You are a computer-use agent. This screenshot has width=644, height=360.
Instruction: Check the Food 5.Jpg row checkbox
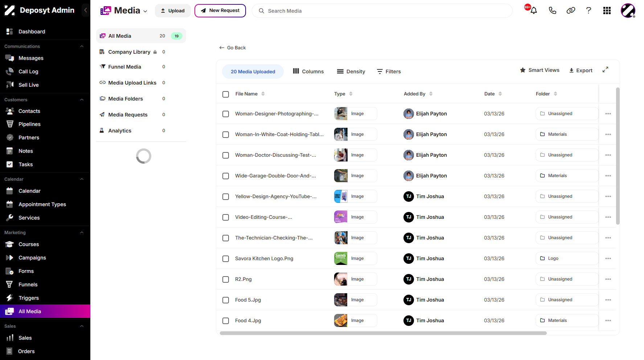(x=226, y=300)
